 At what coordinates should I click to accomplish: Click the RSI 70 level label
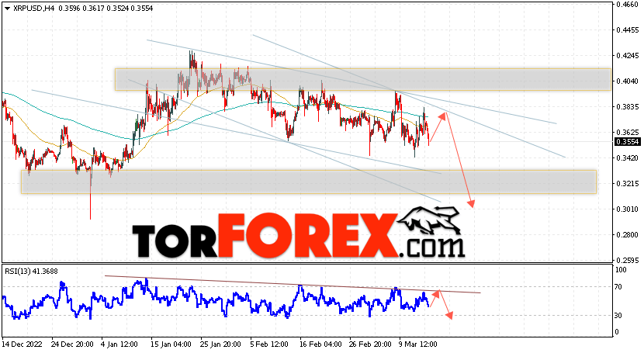tap(618, 286)
